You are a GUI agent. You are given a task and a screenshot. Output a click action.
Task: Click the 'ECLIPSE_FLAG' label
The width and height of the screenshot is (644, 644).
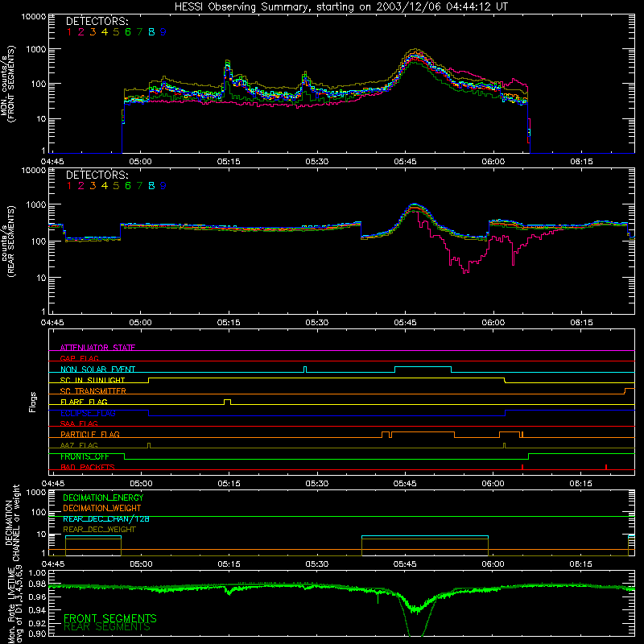88,413
